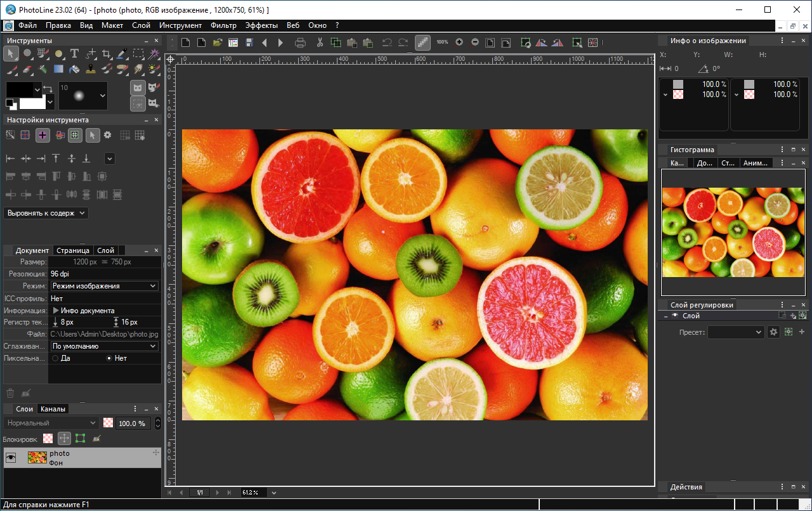
Task: Hide the photo layer via eye icon
Action: coord(11,458)
